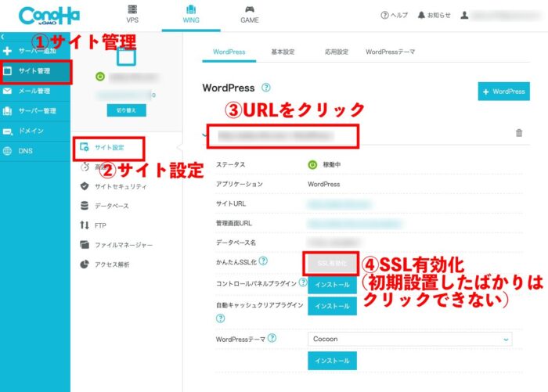548x392 pixels.
Task: Switch to 基本設定 tab
Action: tap(283, 52)
